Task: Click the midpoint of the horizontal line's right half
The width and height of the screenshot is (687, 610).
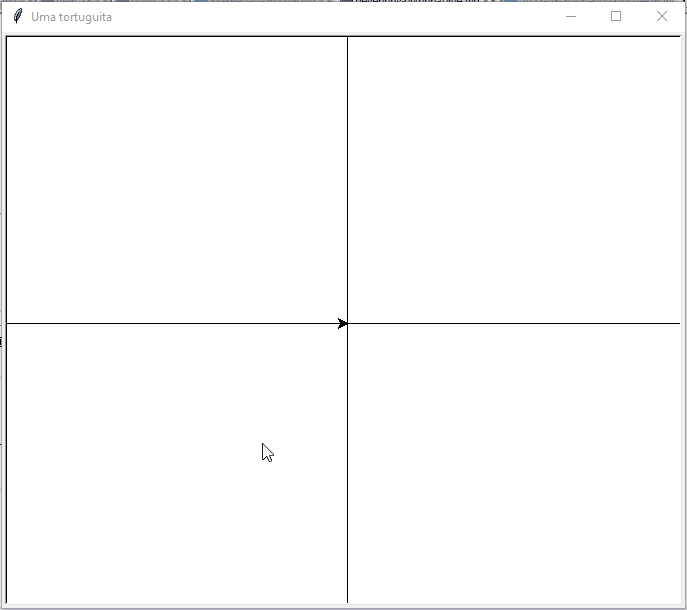Action: 514,323
